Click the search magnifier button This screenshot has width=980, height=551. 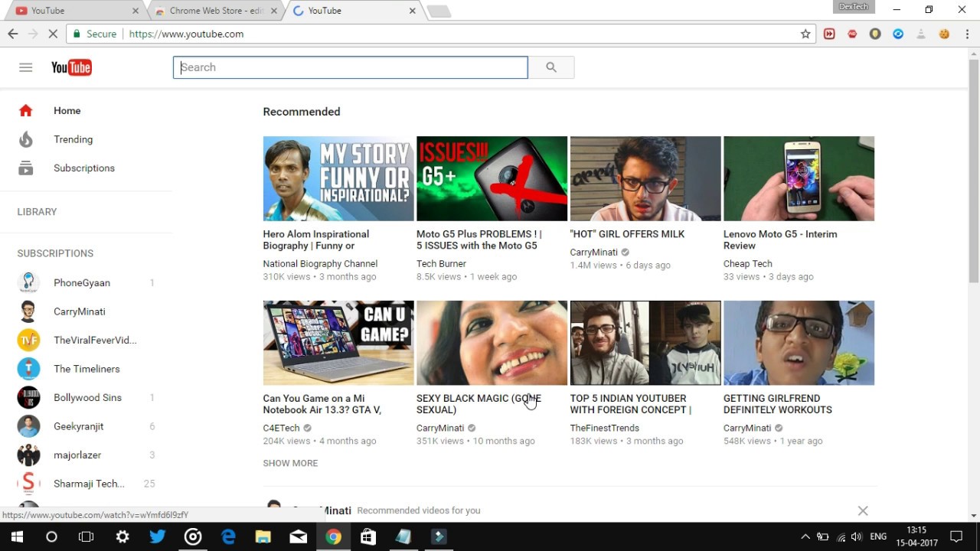coord(551,67)
